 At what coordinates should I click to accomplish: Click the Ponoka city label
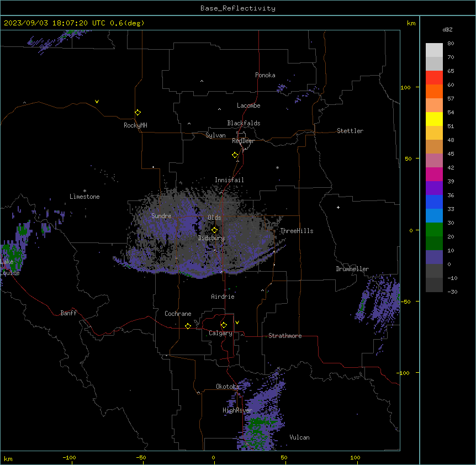[265, 75]
